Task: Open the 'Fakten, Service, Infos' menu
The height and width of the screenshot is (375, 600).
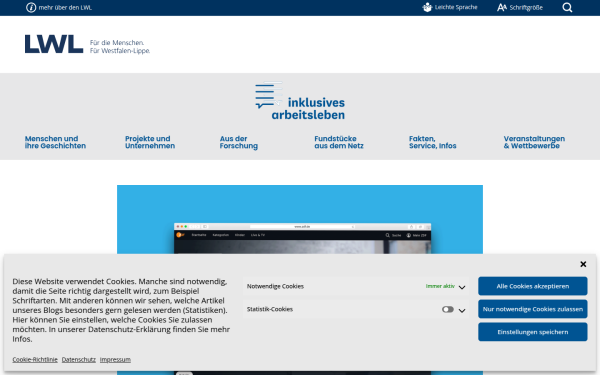Action: coord(432,142)
